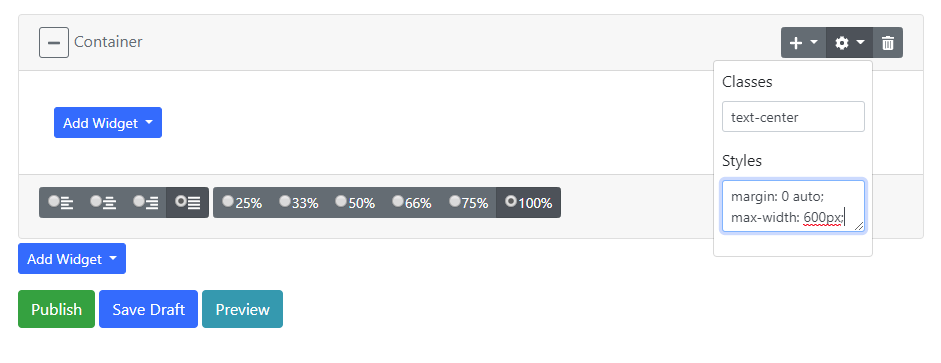Choose the 75% width radio button
The height and width of the screenshot is (363, 941).
pyautogui.click(x=468, y=202)
